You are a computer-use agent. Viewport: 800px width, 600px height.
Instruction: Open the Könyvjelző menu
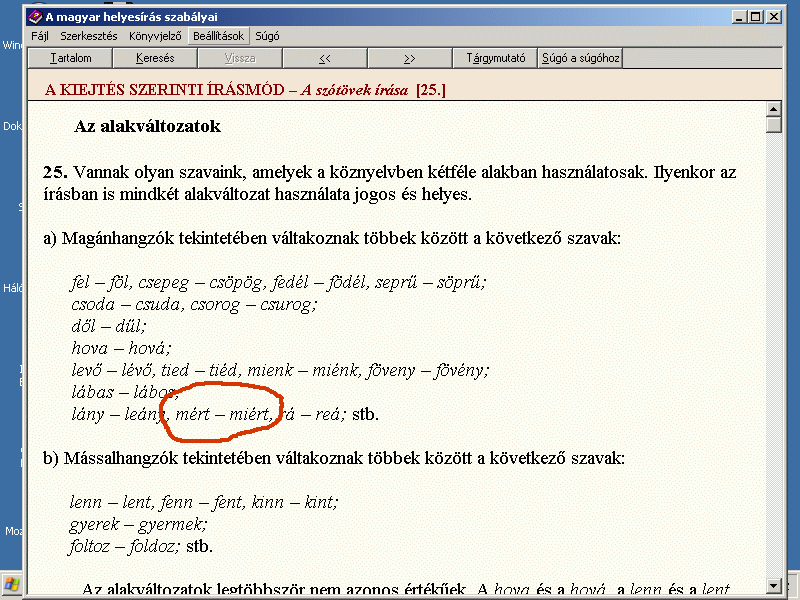point(155,36)
